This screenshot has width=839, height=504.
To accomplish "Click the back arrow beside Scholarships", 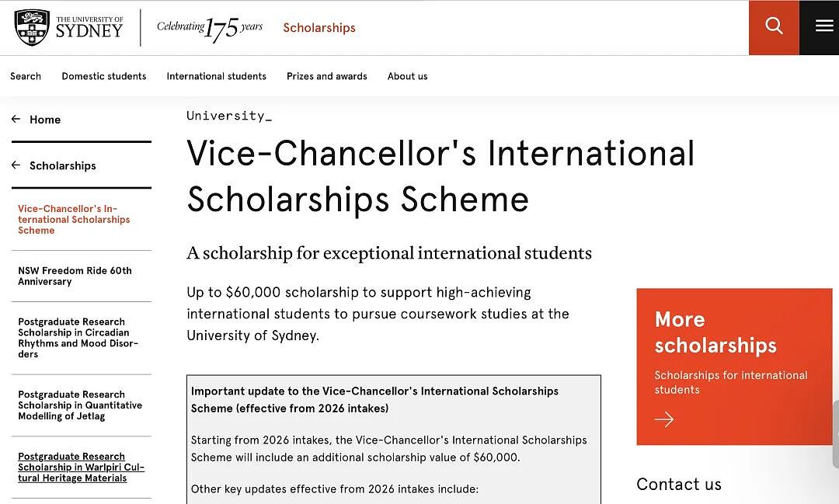I will click(16, 165).
